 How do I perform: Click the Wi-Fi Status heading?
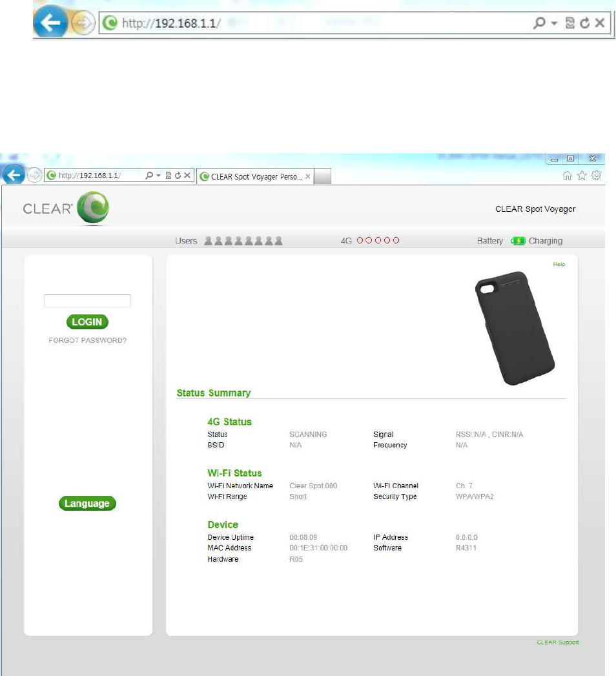click(x=234, y=473)
